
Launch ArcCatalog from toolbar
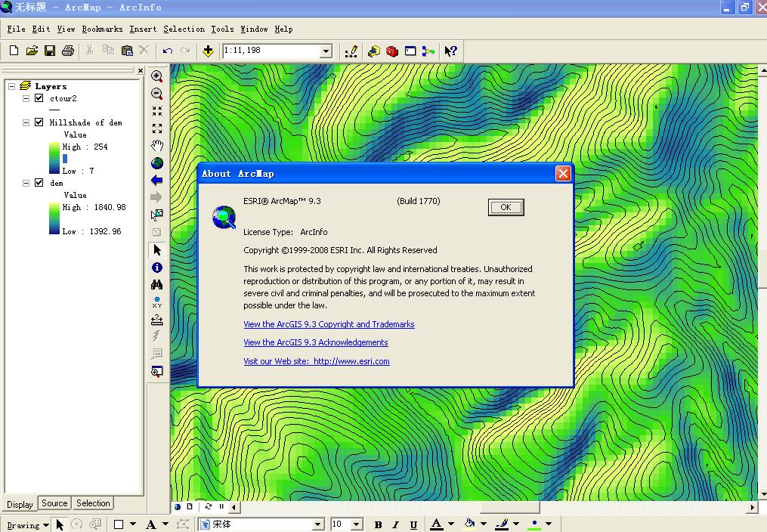[374, 51]
